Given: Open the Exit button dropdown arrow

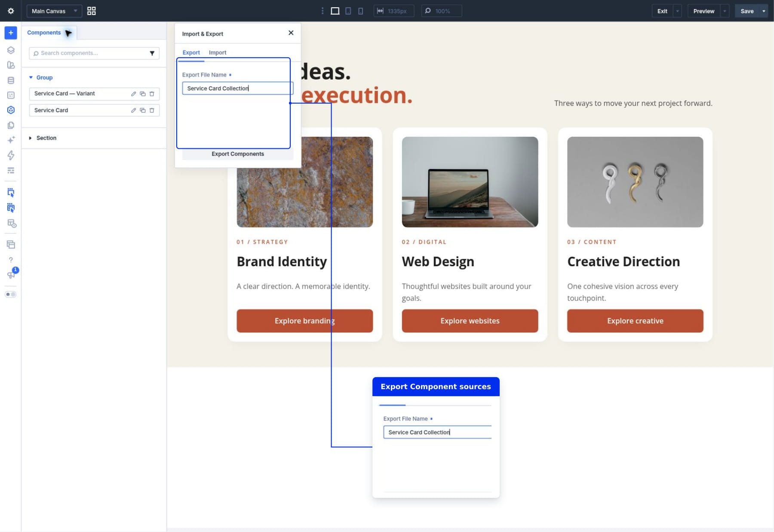Looking at the screenshot, I should (678, 11).
